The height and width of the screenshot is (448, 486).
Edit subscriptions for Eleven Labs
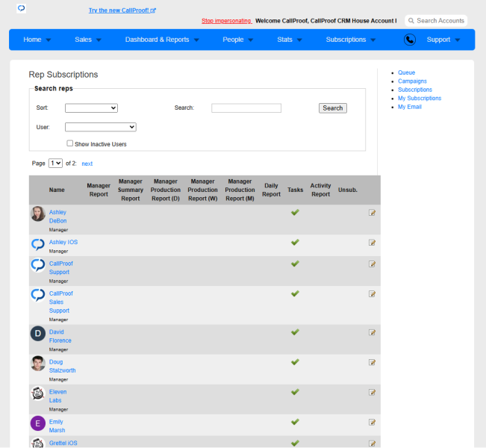[372, 392]
